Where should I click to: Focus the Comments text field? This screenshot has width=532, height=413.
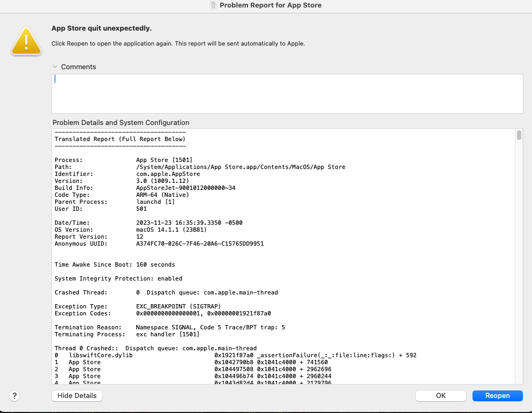tap(287, 94)
